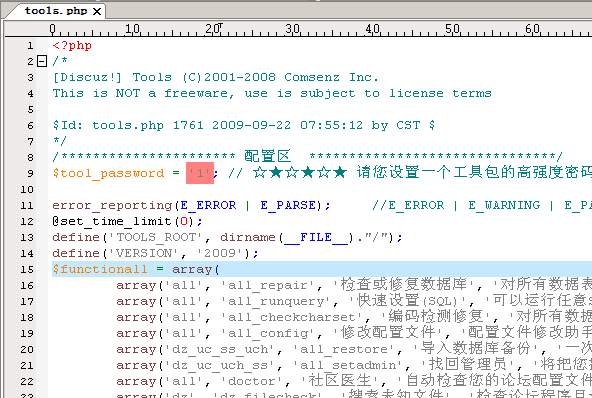Click 'VERSION' string in the define statement

pos(144,253)
